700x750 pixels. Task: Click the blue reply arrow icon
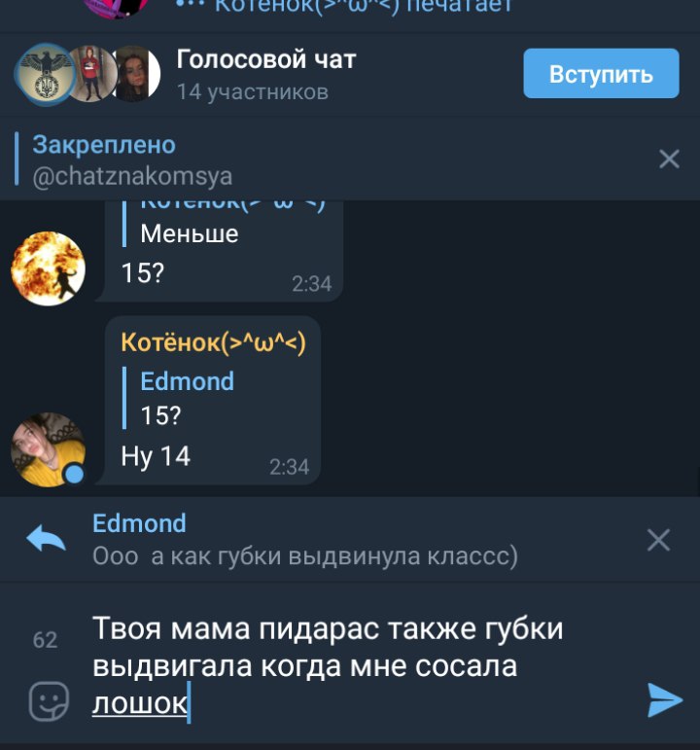click(46, 539)
